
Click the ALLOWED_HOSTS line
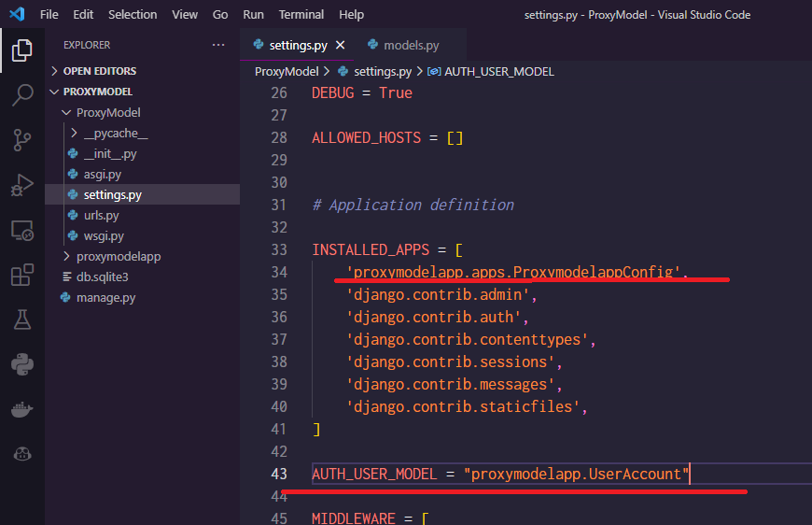coord(387,138)
